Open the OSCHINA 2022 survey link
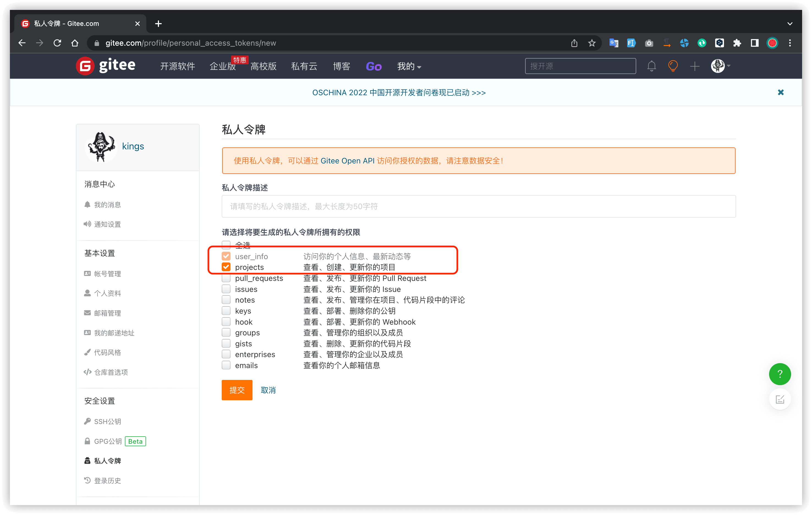Image resolution: width=812 pixels, height=515 pixels. (399, 92)
